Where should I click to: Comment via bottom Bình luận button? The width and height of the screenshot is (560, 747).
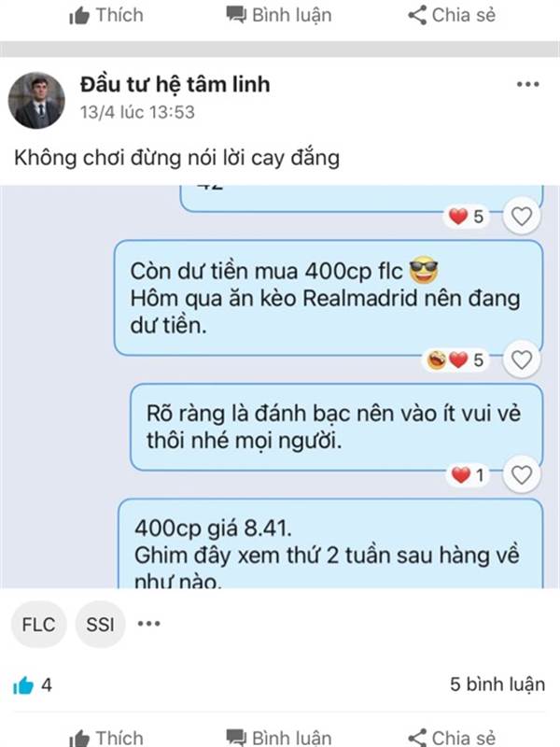(x=278, y=737)
